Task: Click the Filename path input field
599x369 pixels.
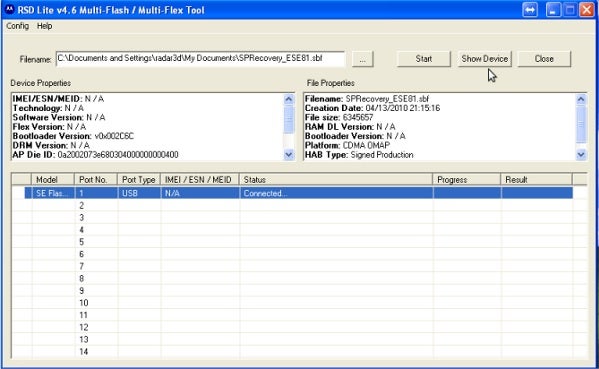Action: (x=200, y=59)
